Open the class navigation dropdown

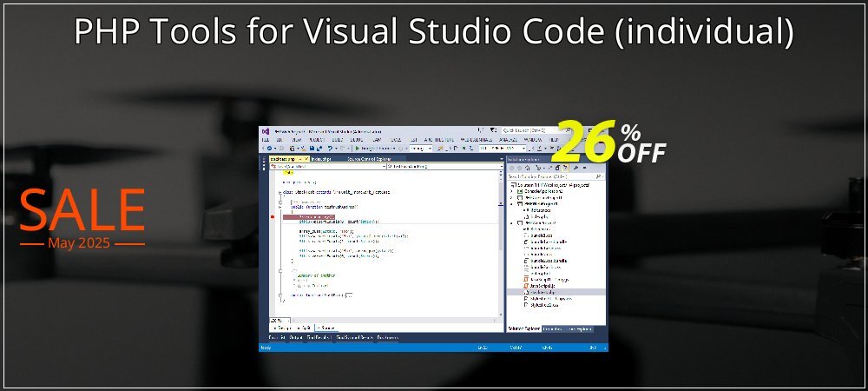pos(328,166)
